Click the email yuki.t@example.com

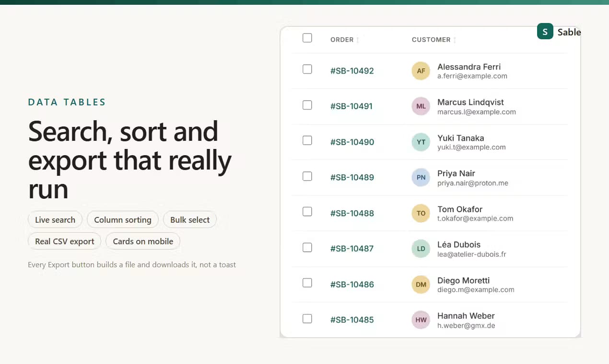point(471,148)
